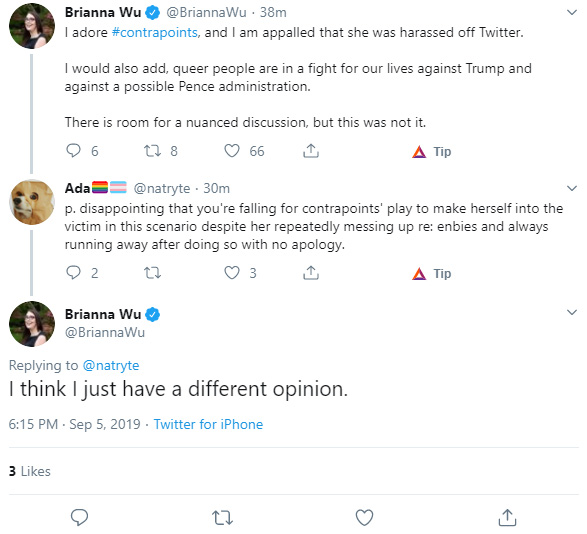The height and width of the screenshot is (534, 587).
Task: Expand the menu chevron on Ada's tweet
Action: pyautogui.click(x=572, y=188)
